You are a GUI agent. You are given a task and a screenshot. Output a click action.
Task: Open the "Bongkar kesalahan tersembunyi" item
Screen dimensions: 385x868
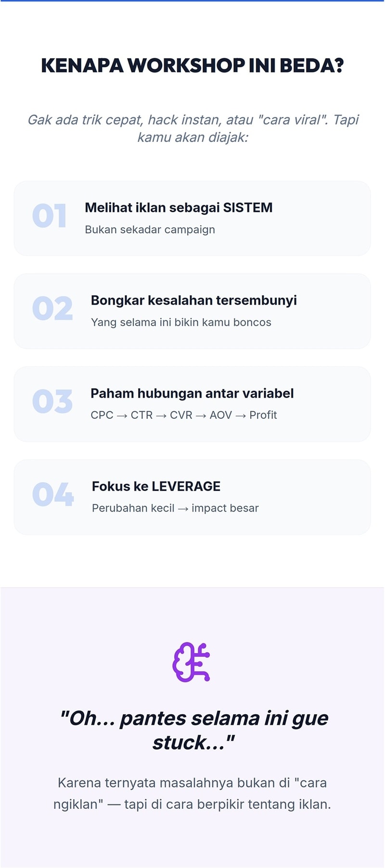click(193, 301)
